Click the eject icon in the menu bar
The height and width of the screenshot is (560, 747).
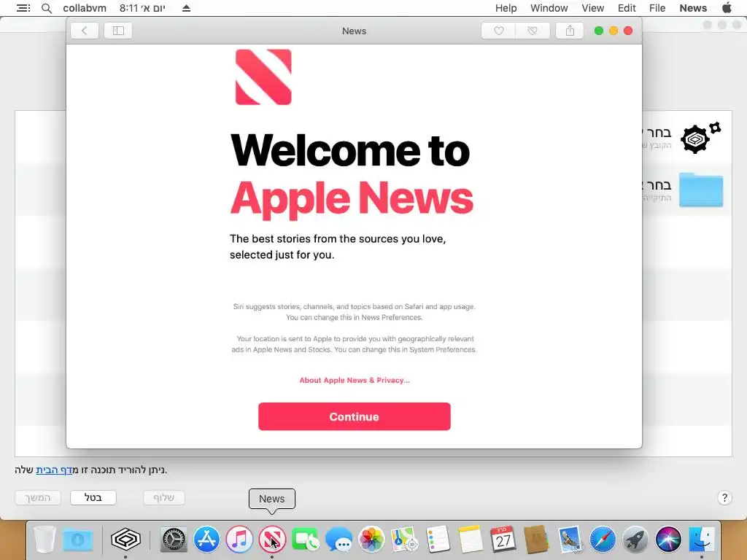[186, 8]
